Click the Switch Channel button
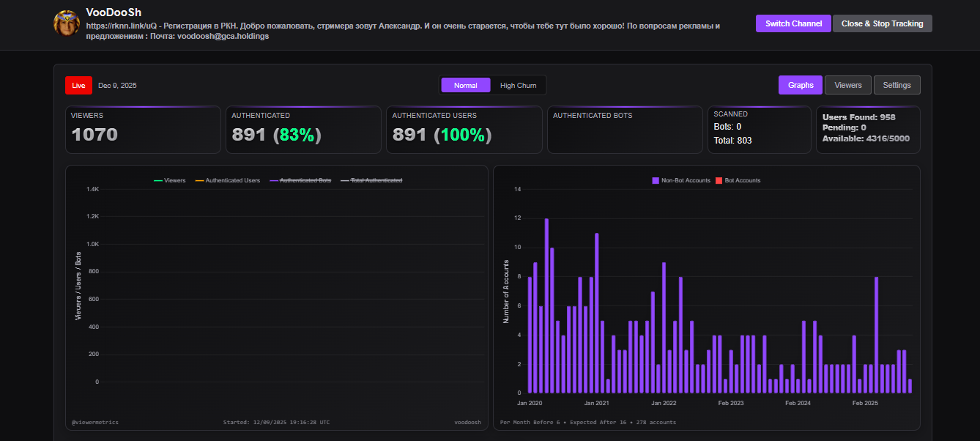The height and width of the screenshot is (441, 980). [793, 23]
